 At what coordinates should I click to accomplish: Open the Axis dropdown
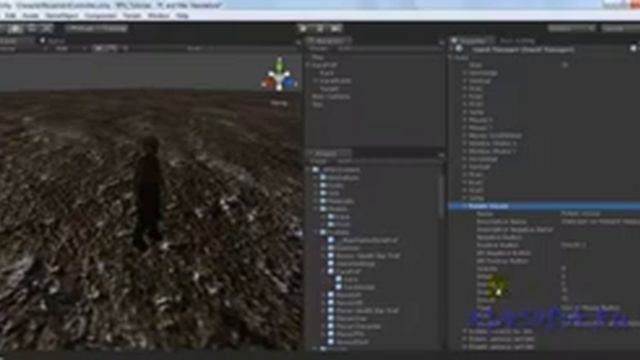click(600, 316)
